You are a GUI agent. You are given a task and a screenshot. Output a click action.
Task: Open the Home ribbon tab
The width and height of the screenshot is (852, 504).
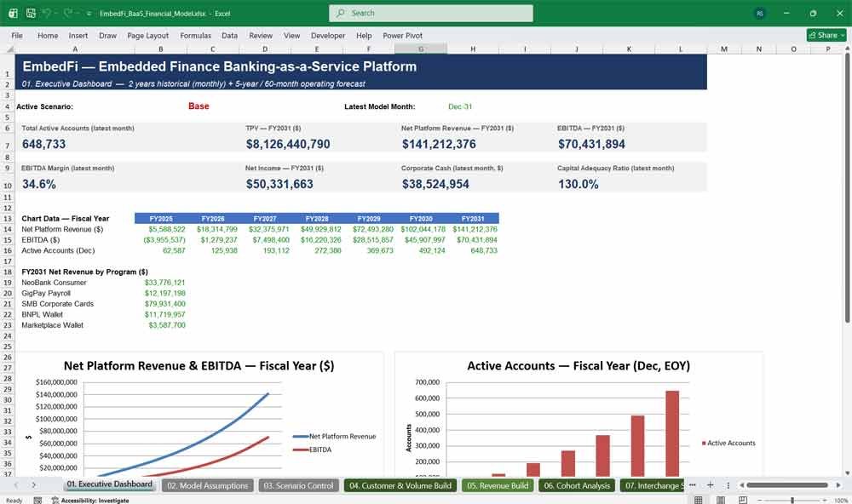(48, 35)
